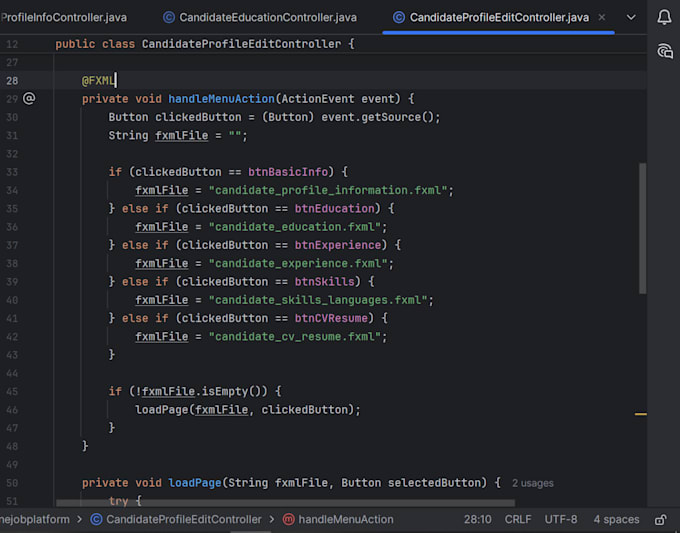Click the btnEducation field reference
The height and width of the screenshot is (533, 680).
(334, 209)
